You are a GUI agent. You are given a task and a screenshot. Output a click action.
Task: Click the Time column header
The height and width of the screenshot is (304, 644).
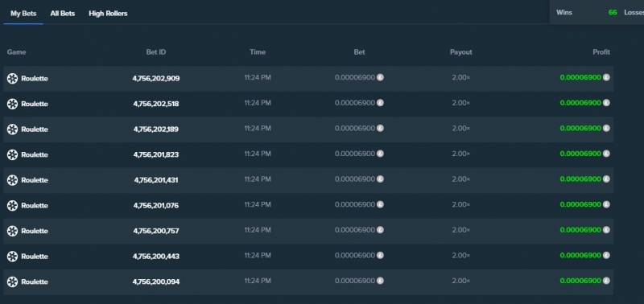pyautogui.click(x=258, y=52)
